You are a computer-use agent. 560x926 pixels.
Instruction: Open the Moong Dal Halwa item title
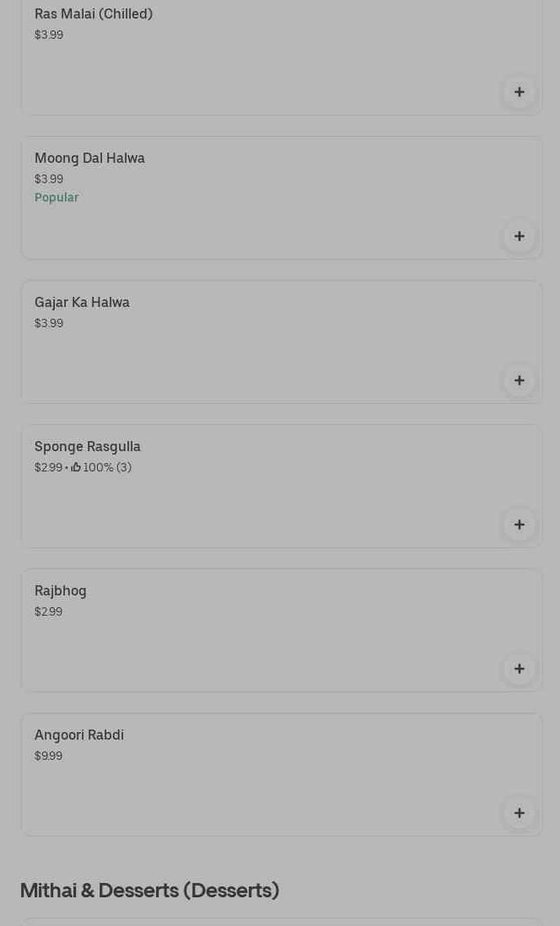click(89, 159)
